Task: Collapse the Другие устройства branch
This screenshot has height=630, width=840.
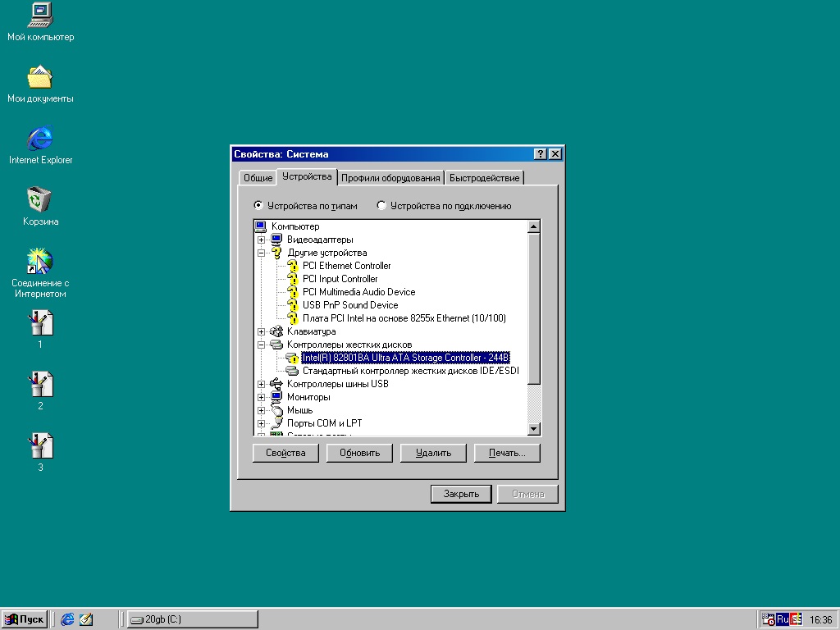Action: point(261,253)
